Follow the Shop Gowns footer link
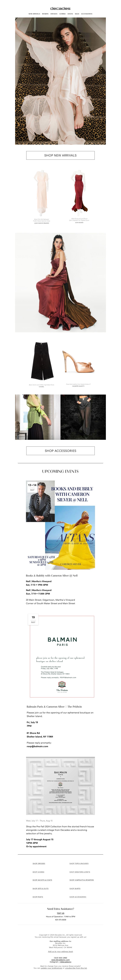 (x=38, y=872)
